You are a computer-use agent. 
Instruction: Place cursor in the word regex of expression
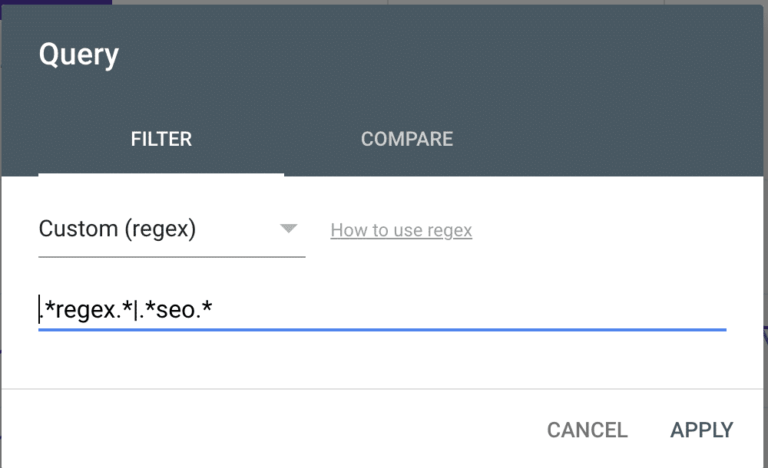84,310
